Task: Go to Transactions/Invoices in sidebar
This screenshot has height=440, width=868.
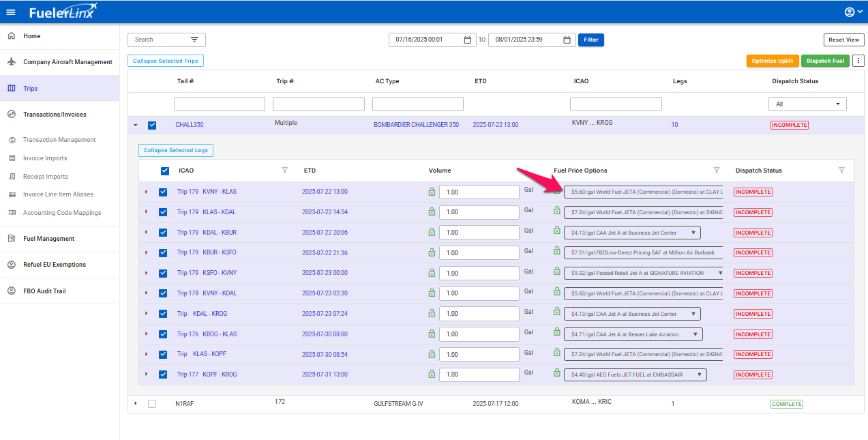Action: pyautogui.click(x=55, y=115)
